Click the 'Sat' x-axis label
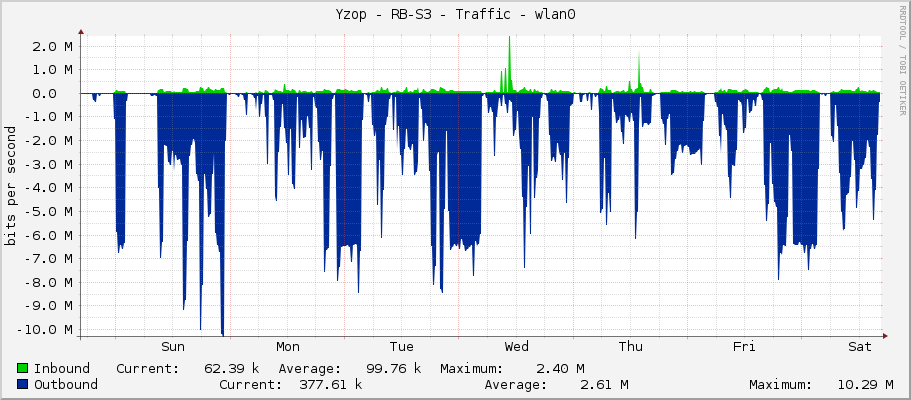 tap(860, 347)
